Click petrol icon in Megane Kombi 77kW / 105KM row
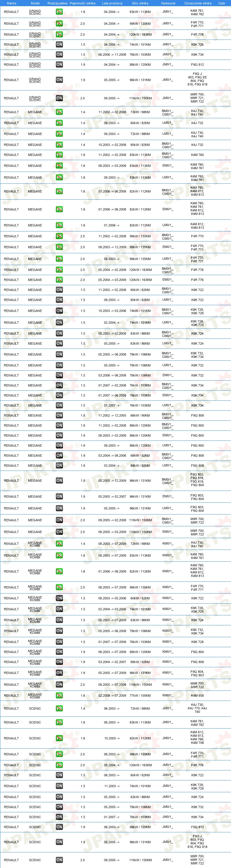Viewport: 231px width, 868px height. 59,696
